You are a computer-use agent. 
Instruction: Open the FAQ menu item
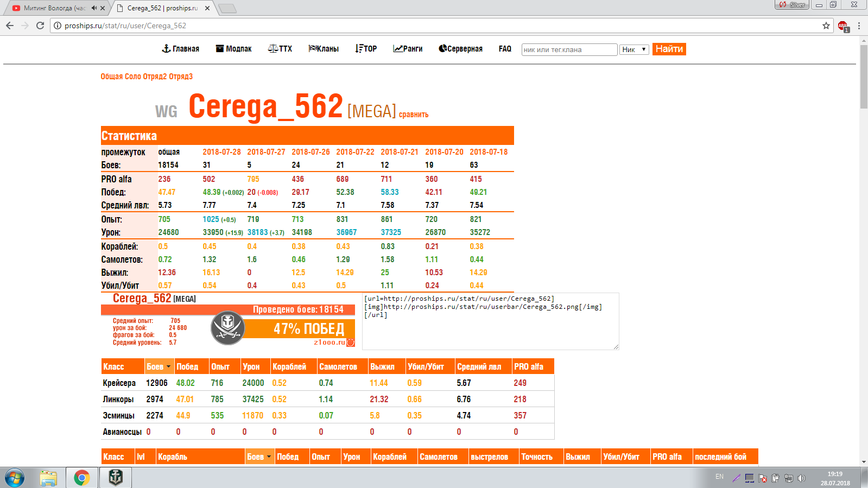505,49
